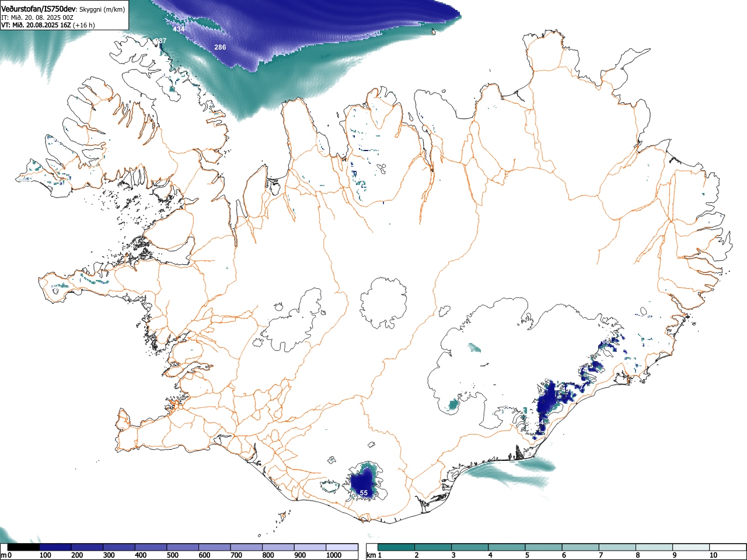Click the 700 tick label in the metre legend

coord(236,555)
